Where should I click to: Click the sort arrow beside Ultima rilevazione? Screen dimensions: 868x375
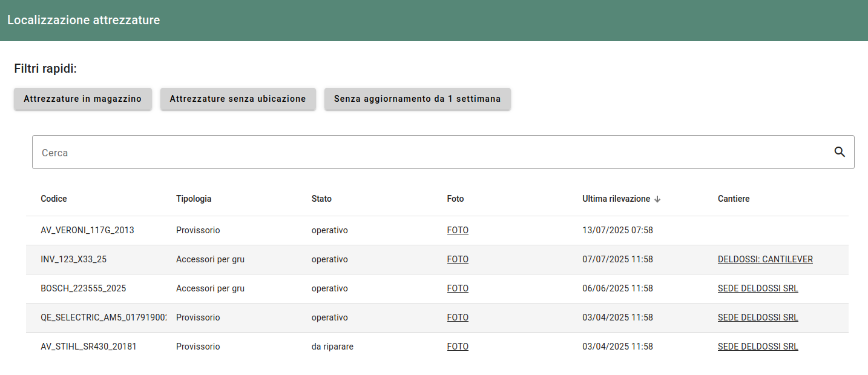(x=657, y=199)
